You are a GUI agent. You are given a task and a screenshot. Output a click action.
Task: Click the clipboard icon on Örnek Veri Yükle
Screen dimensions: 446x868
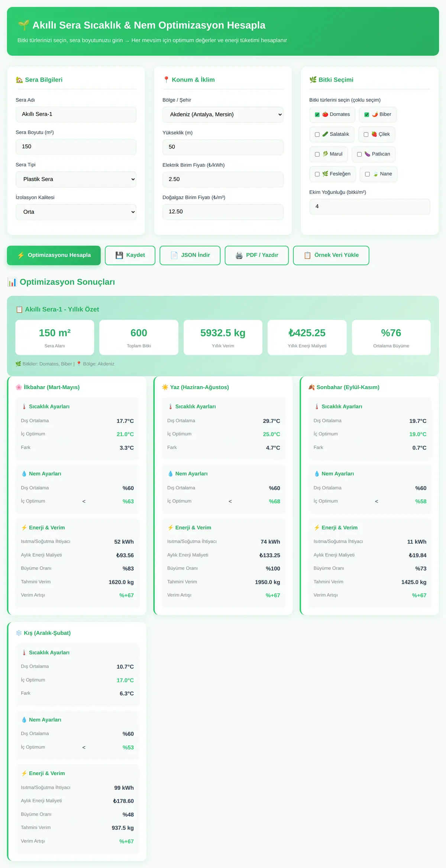[307, 255]
